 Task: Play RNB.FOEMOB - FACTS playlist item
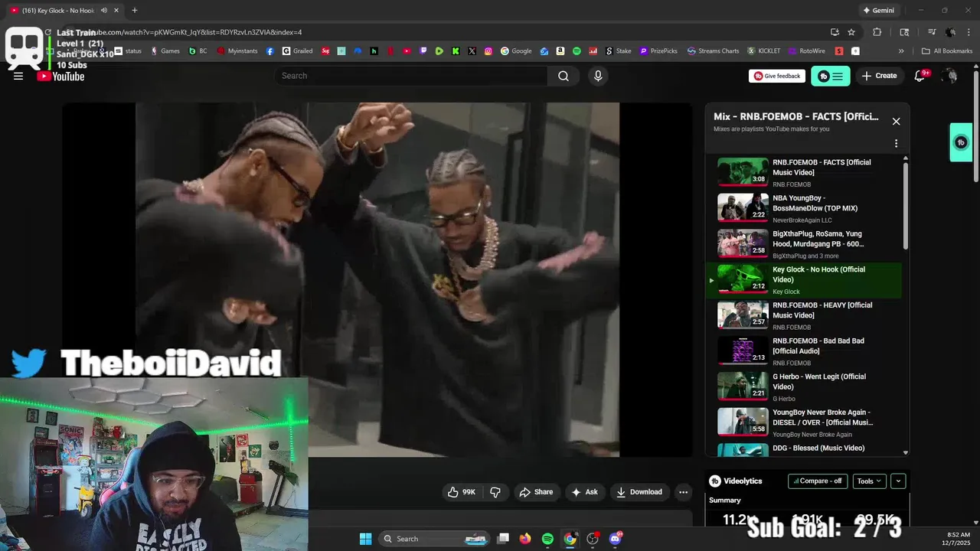click(804, 172)
